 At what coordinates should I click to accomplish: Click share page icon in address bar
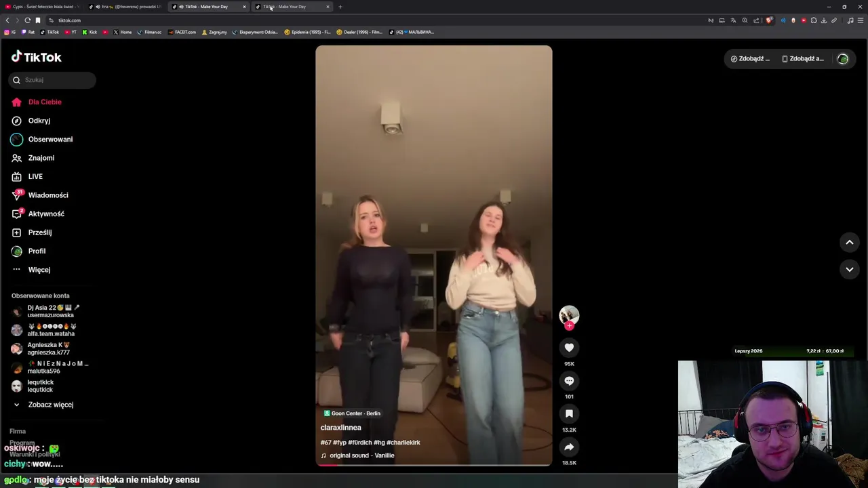click(756, 20)
